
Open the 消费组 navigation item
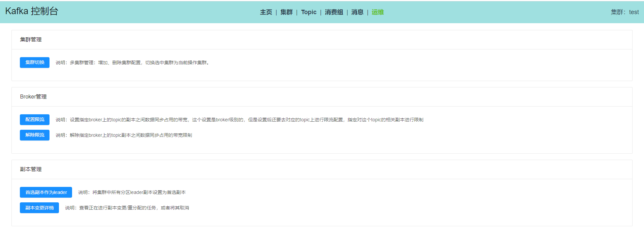click(x=333, y=12)
